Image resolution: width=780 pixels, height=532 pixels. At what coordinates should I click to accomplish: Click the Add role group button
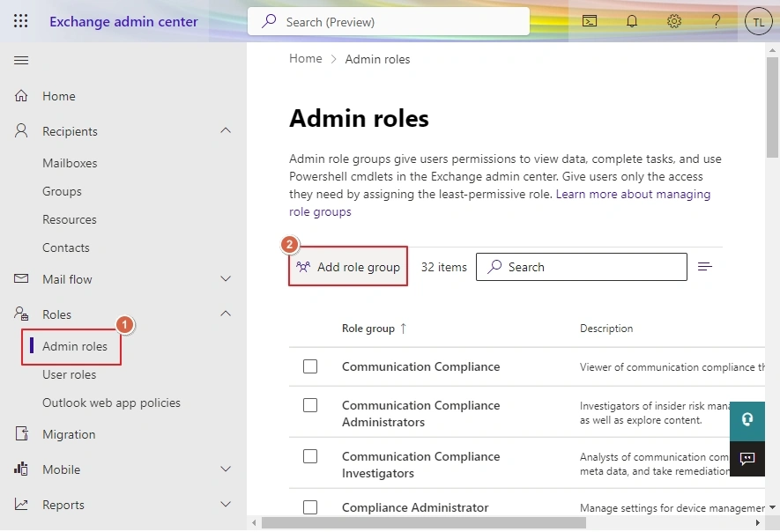tap(348, 267)
